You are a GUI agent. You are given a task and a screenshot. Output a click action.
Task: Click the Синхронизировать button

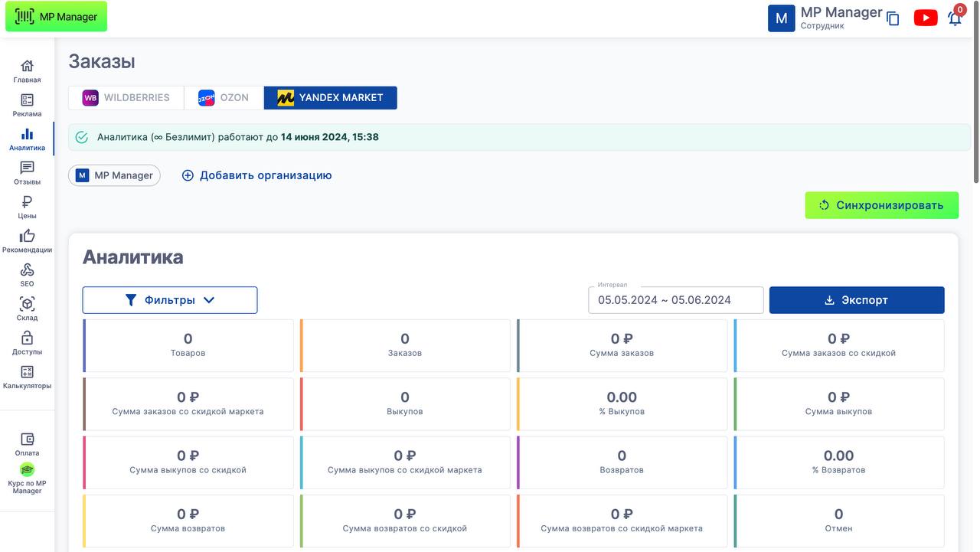coord(881,205)
